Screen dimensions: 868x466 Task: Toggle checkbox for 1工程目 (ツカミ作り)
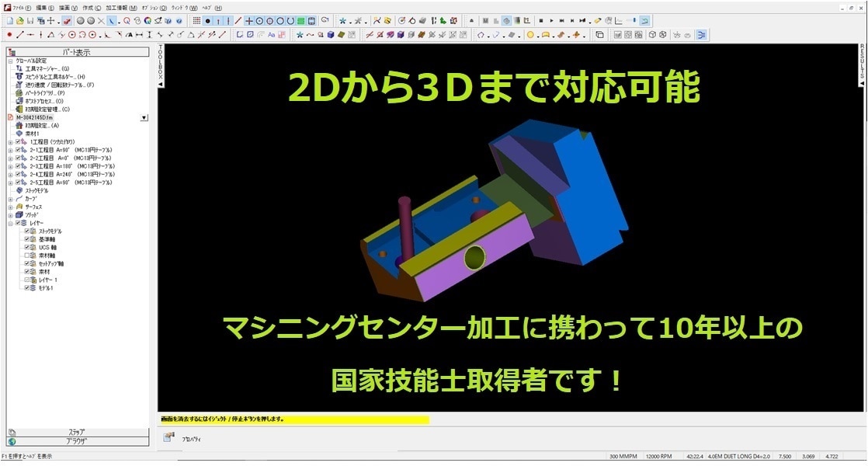coord(18,141)
